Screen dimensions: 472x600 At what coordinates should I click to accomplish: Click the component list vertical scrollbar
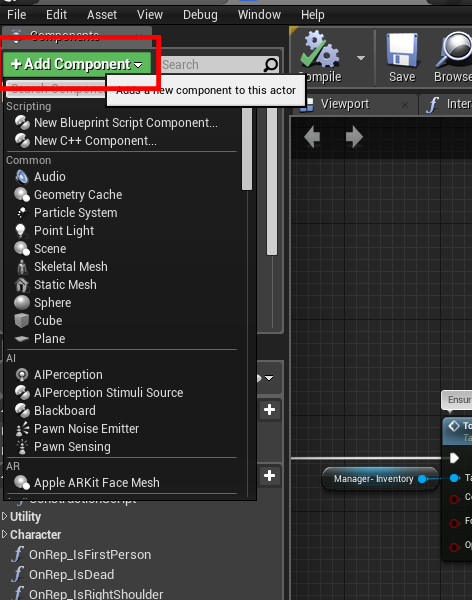tap(247, 148)
